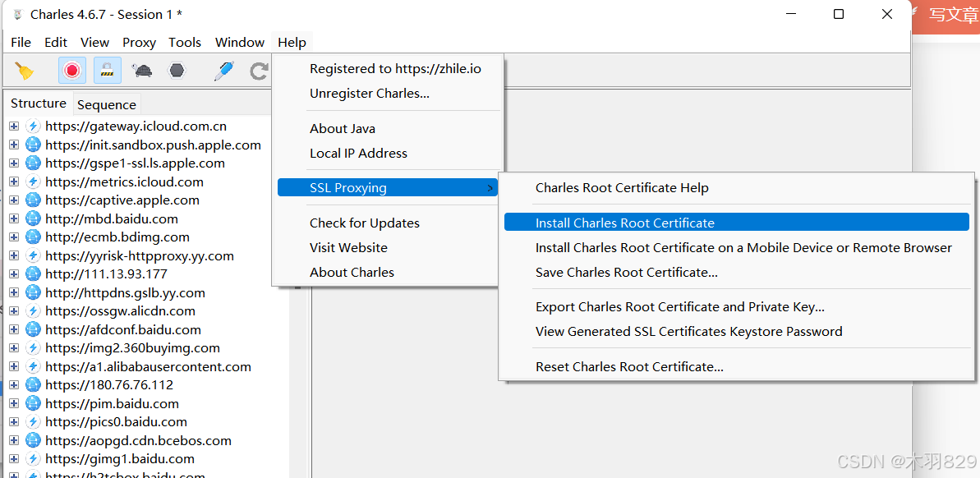Open the SSL Proxying submenu

388,187
